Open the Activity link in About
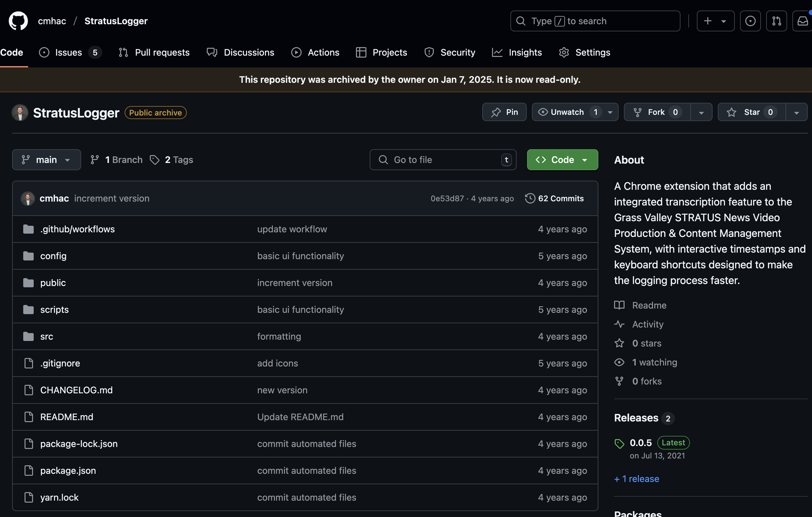The image size is (812, 517). coord(639,324)
